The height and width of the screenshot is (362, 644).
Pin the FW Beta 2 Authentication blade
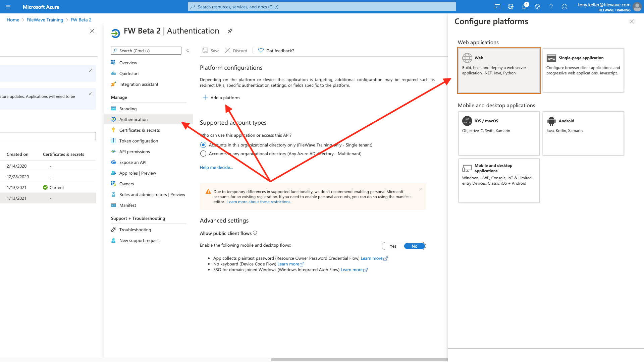click(230, 31)
